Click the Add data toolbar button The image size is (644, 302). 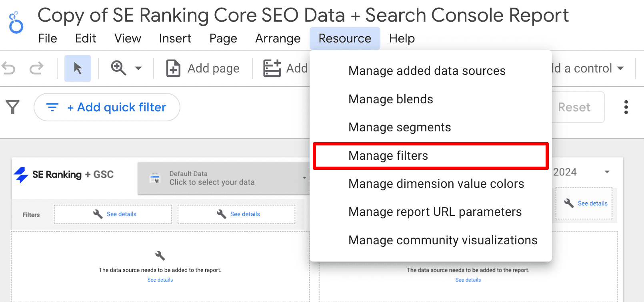(x=285, y=68)
